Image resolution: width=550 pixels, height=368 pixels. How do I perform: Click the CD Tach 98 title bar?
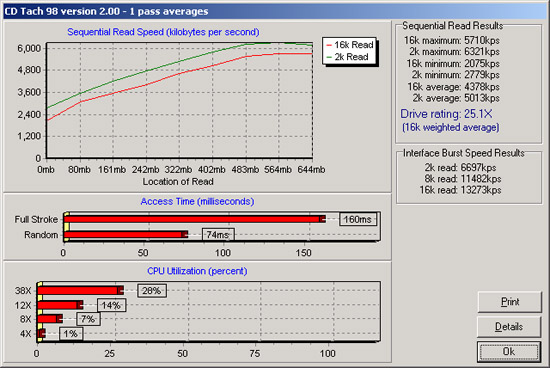click(275, 11)
